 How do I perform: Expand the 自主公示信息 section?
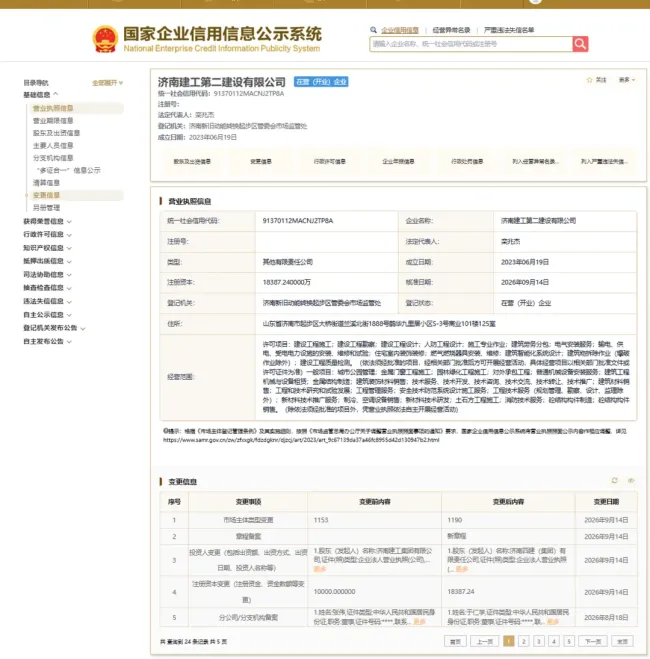coord(47,315)
